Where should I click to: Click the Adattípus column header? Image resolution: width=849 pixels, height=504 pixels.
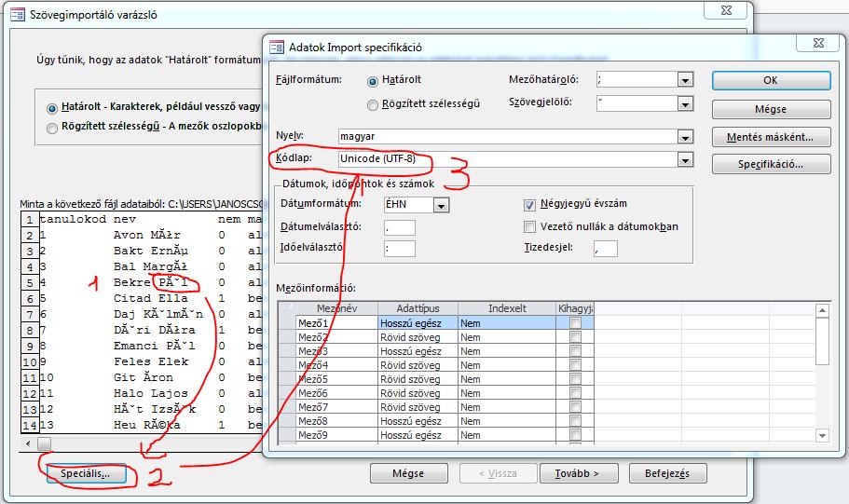click(x=418, y=308)
